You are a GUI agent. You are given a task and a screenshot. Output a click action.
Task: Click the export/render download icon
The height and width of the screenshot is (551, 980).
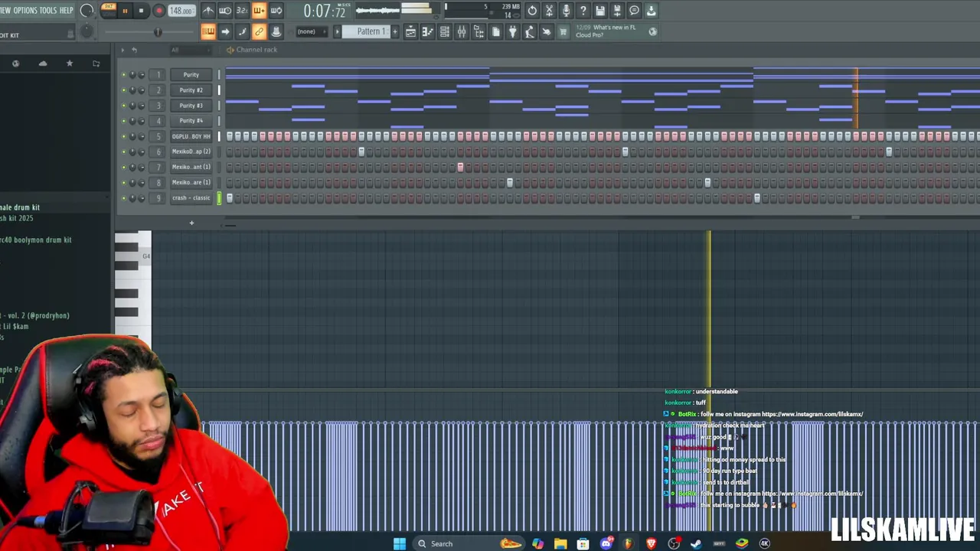651,11
